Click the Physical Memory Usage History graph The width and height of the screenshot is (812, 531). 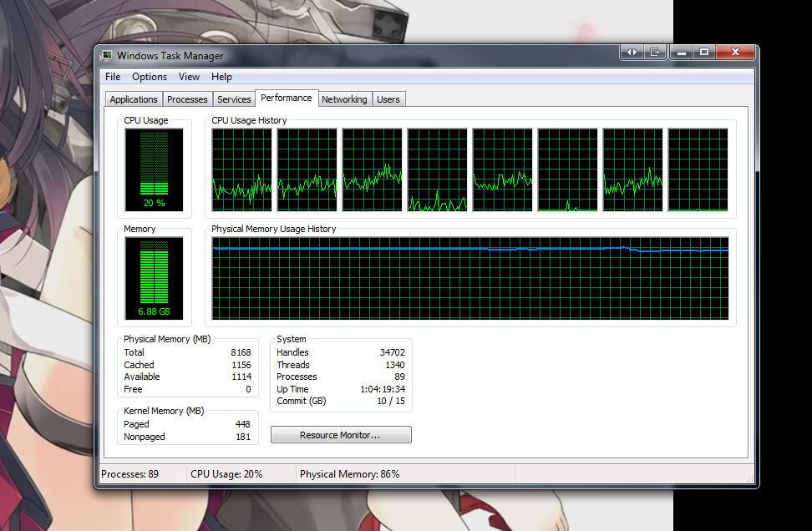tap(470, 278)
